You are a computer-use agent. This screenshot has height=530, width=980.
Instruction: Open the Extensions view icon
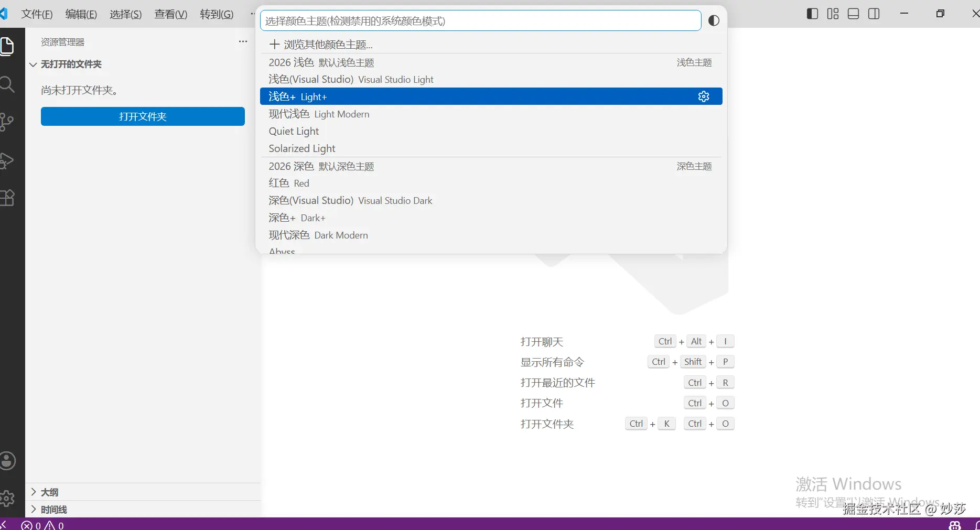(7, 198)
